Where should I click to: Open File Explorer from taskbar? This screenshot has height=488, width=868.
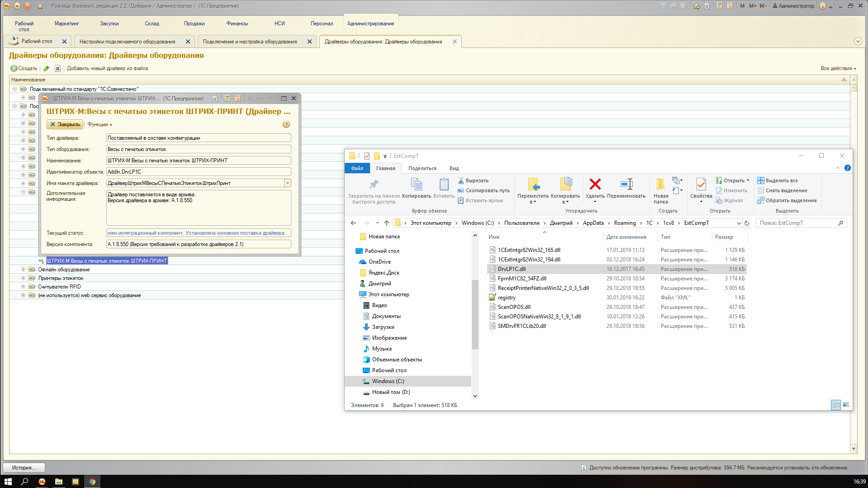[59, 481]
